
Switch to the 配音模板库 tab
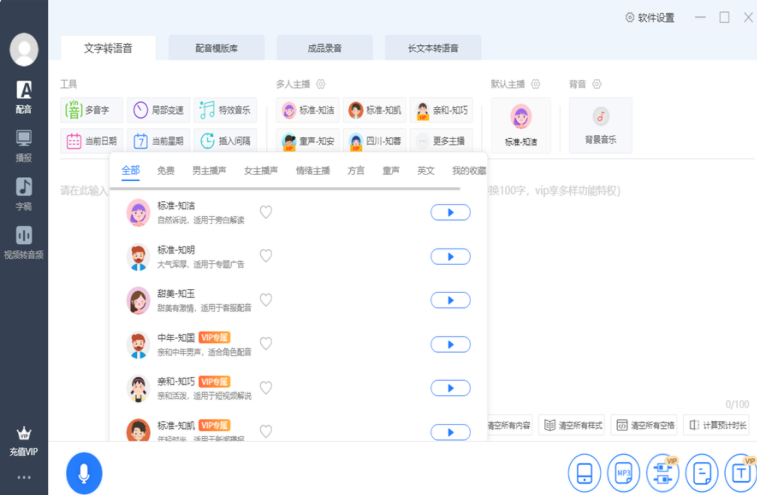pos(216,47)
